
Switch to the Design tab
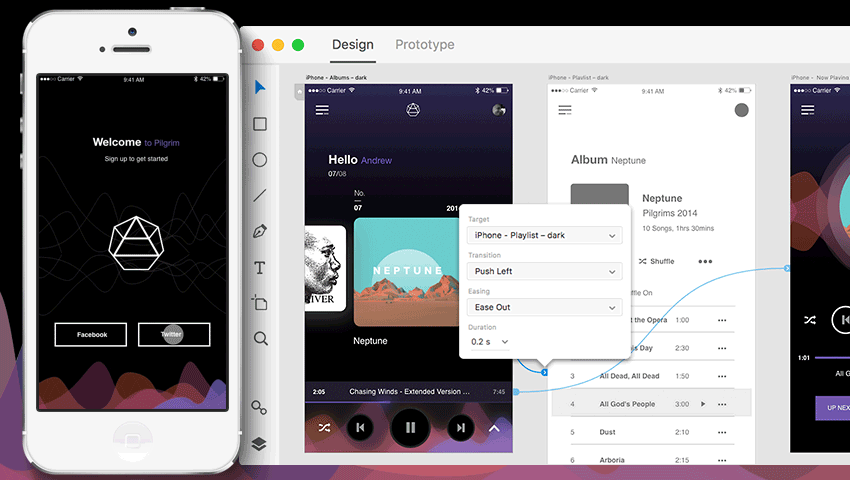click(352, 45)
